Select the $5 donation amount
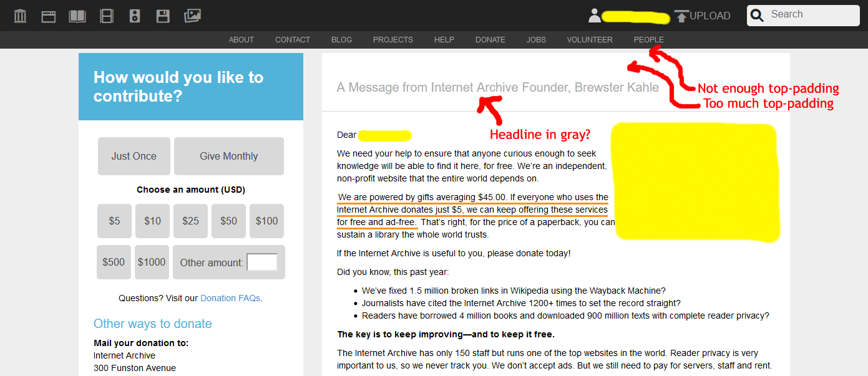The width and height of the screenshot is (868, 376). [x=114, y=221]
